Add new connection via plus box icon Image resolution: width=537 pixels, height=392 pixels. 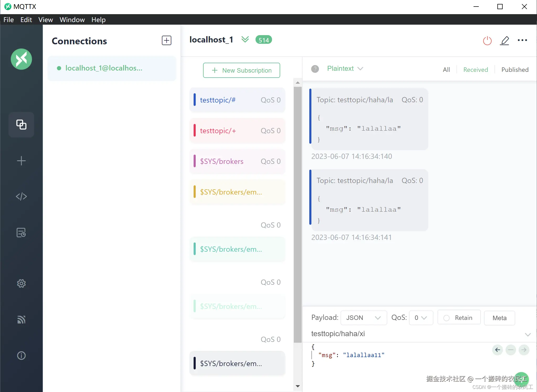click(x=167, y=41)
